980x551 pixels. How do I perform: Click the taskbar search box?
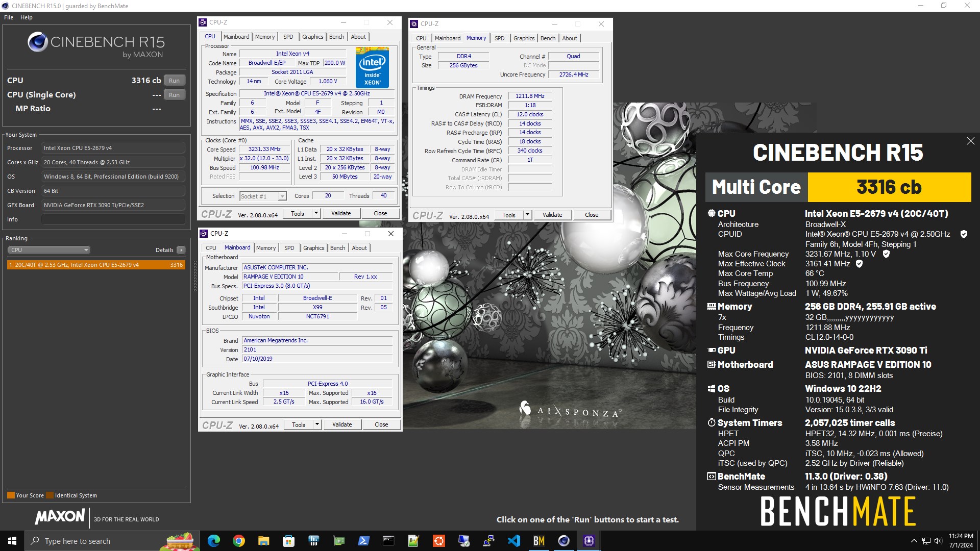coord(112,541)
